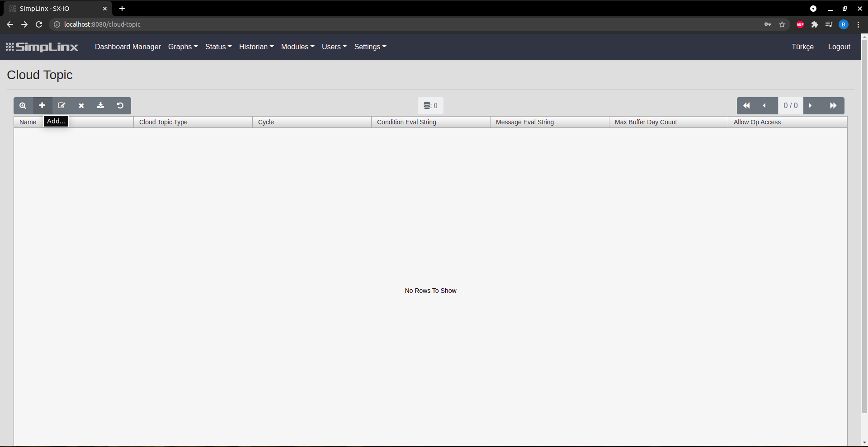Viewport: 868px width, 447px height.
Task: Open browser extensions puzzle icon
Action: click(815, 24)
